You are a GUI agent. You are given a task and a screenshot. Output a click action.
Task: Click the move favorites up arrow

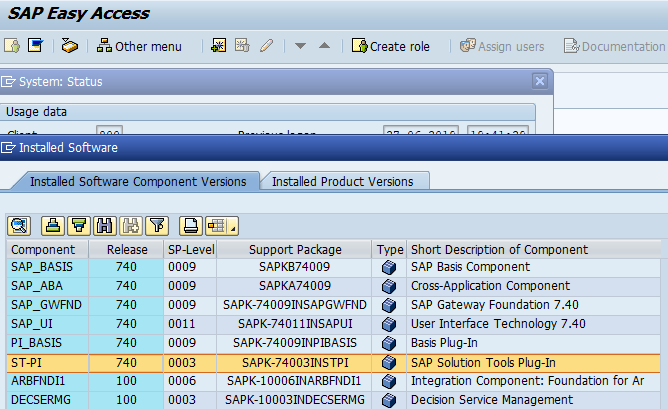pyautogui.click(x=323, y=46)
